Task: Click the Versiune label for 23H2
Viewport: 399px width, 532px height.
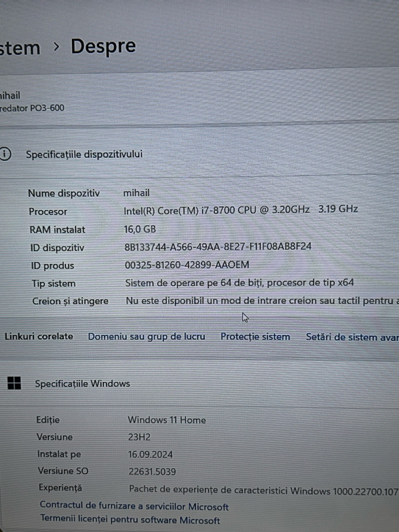Action: coord(55,437)
